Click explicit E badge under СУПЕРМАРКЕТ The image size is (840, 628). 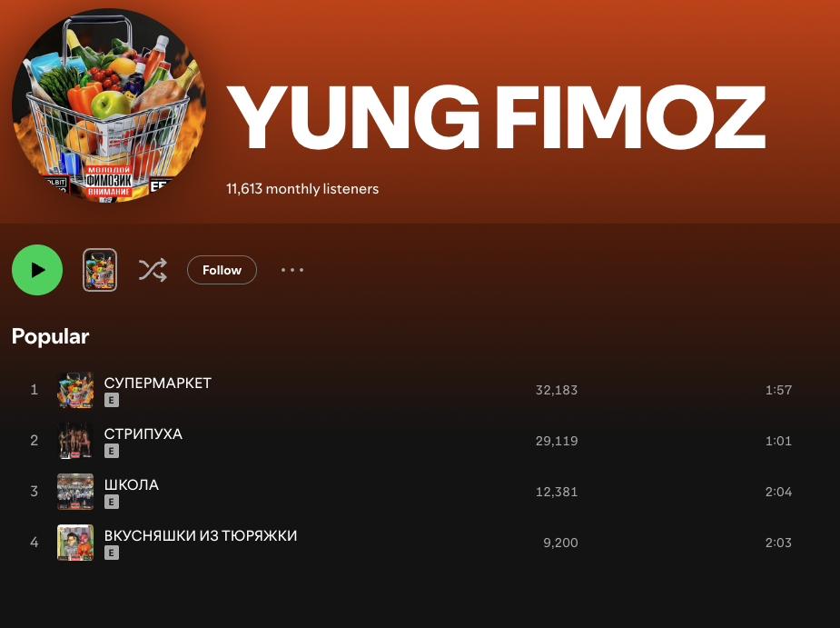pos(112,400)
